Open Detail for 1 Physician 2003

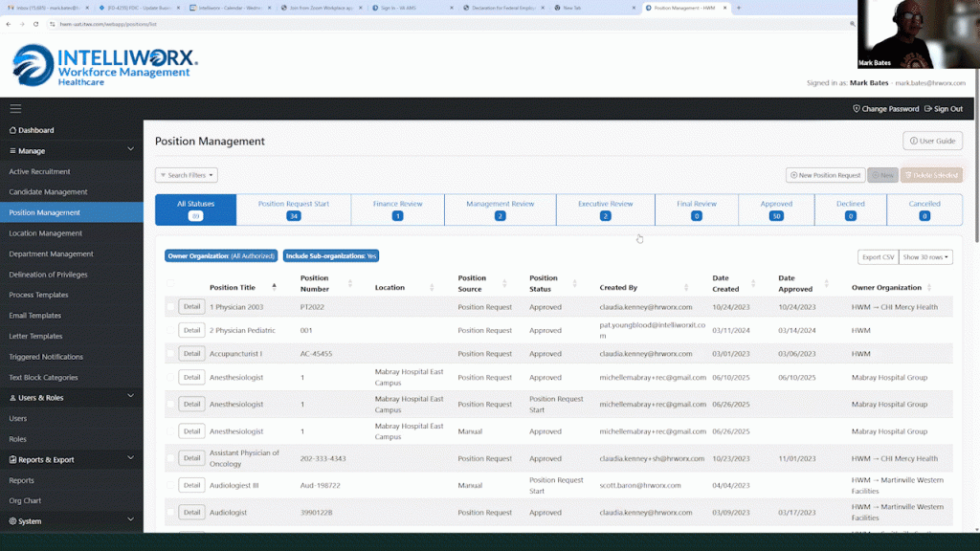point(191,307)
